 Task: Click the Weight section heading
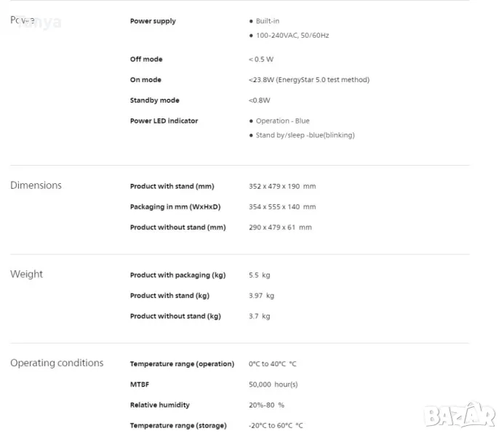[x=26, y=274]
